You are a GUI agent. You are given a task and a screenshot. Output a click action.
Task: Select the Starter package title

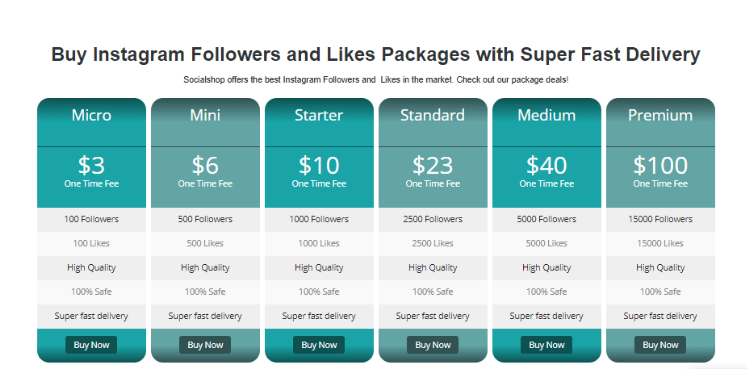[319, 115]
